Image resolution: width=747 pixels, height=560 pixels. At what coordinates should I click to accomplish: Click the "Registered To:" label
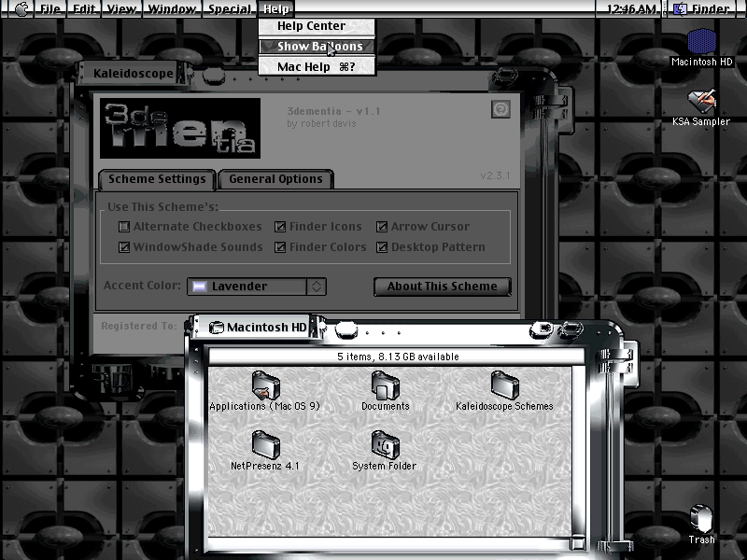point(139,326)
